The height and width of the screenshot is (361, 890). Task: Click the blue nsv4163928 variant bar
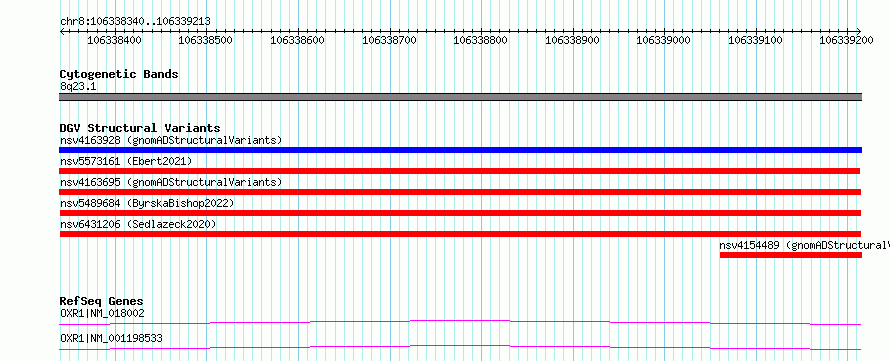pos(461,150)
